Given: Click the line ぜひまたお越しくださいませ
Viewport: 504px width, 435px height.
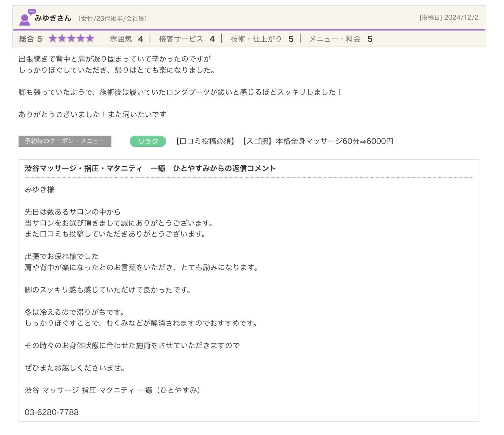Looking at the screenshot, I should 75,368.
